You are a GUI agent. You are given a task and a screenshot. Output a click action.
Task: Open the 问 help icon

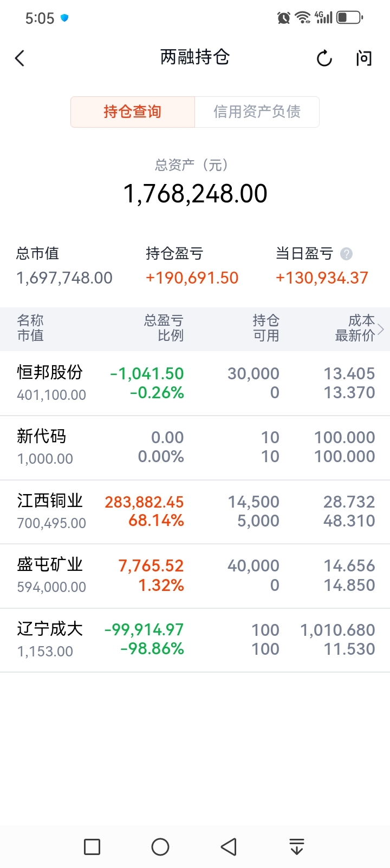coord(364,58)
